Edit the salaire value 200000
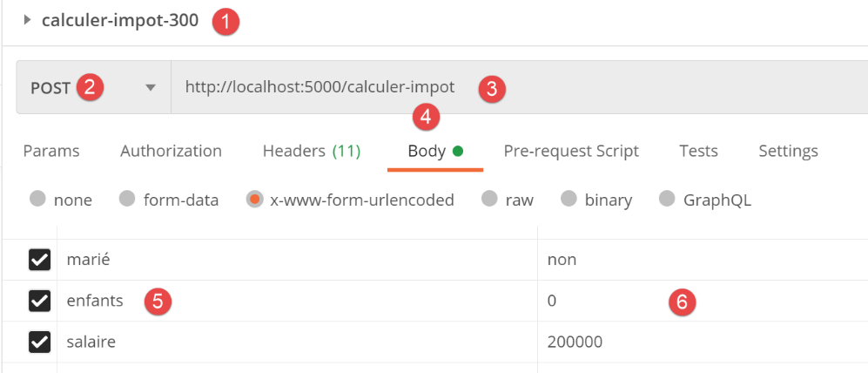The width and height of the screenshot is (868, 373). [575, 342]
